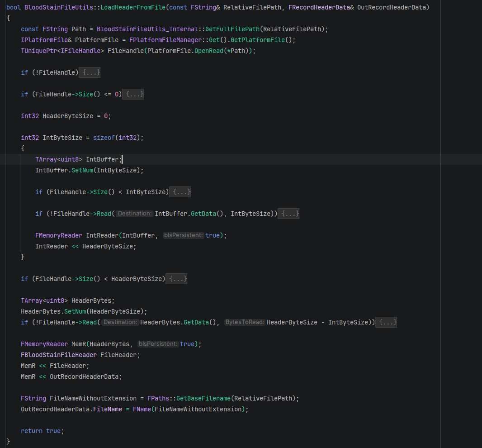This screenshot has width=482, height=448.
Task: Click GetBaseFilename method call
Action: 203,398
